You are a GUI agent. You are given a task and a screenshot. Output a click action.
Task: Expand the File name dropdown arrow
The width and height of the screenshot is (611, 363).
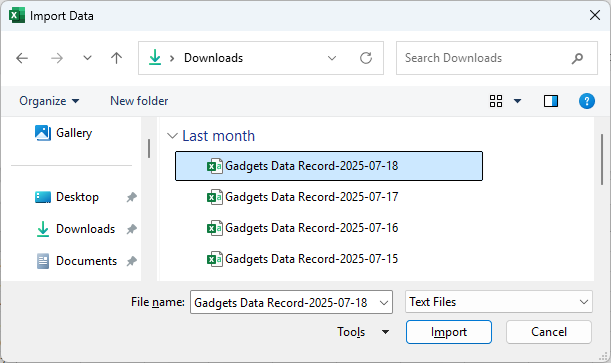click(384, 303)
